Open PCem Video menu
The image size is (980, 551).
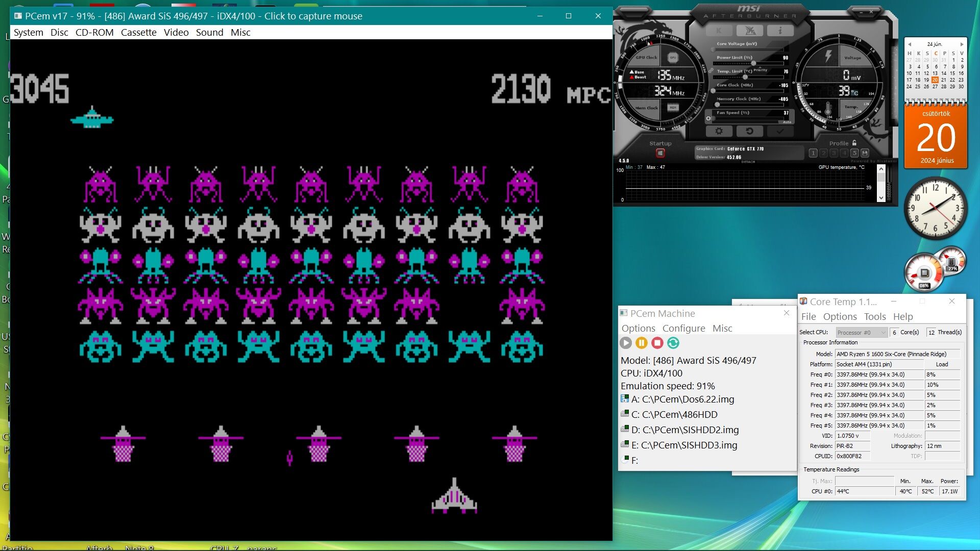point(176,32)
